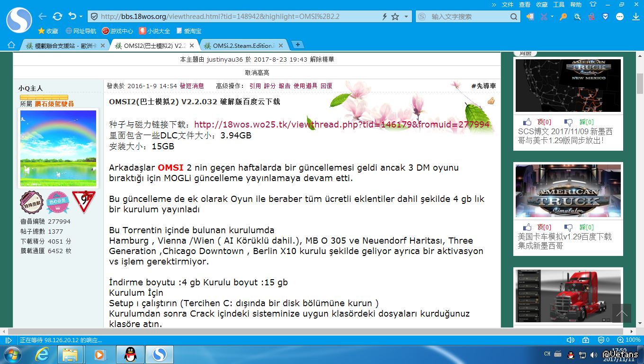This screenshot has width=644, height=364.
Task: Click in the 输入文字搜索 search field
Action: (469, 17)
